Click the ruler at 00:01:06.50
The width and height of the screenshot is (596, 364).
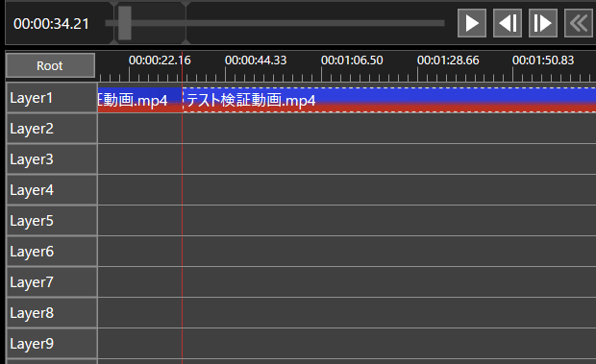click(352, 61)
